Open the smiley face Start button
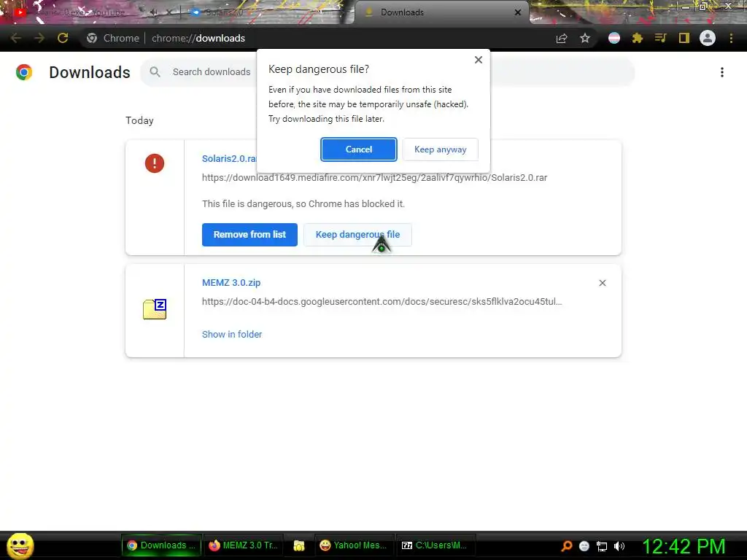Screen dimensions: 747x560 tap(20, 545)
